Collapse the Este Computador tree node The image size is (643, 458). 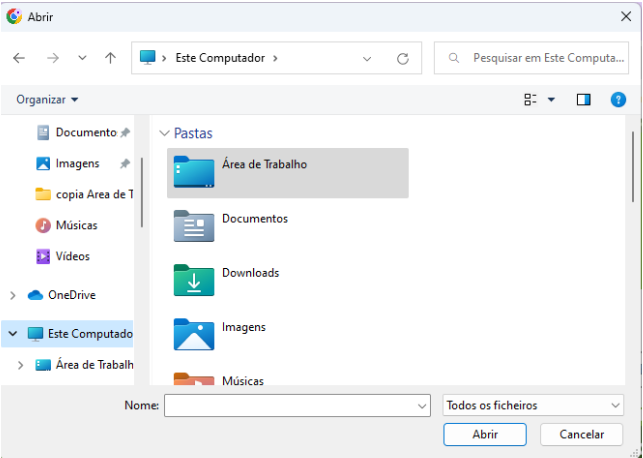13,334
